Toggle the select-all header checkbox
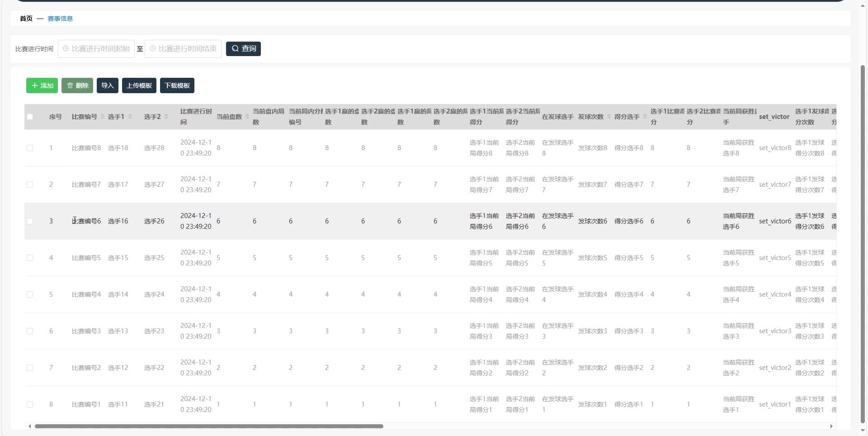Screen dimensions: 868x436 click(30, 117)
